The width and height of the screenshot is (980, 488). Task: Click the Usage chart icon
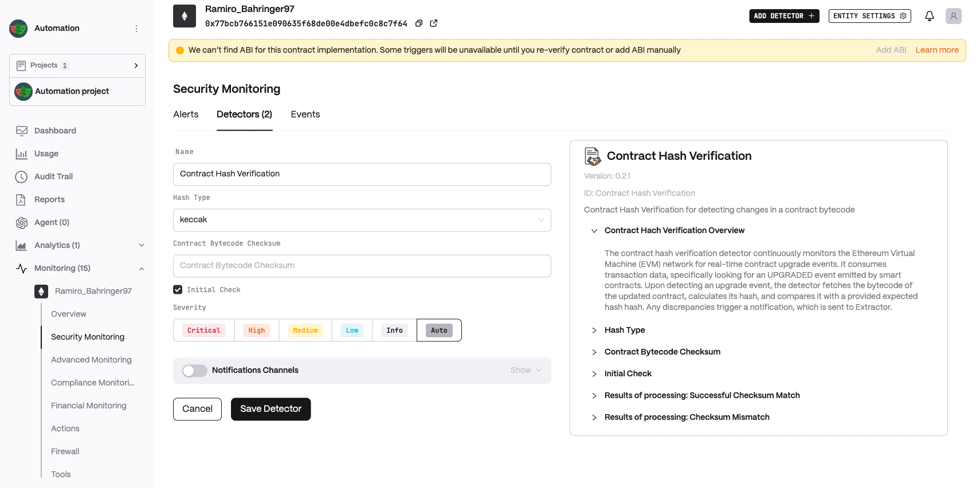pos(22,154)
